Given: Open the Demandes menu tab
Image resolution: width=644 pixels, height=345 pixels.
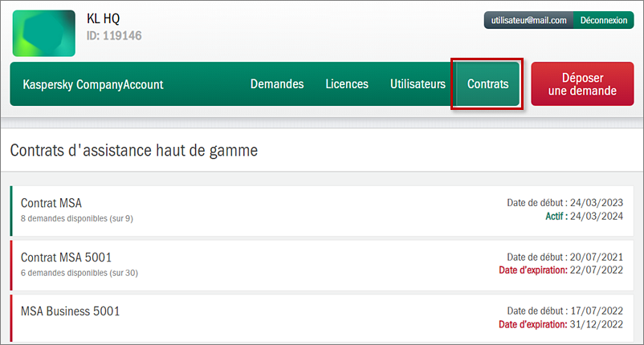Looking at the screenshot, I should pos(277,84).
